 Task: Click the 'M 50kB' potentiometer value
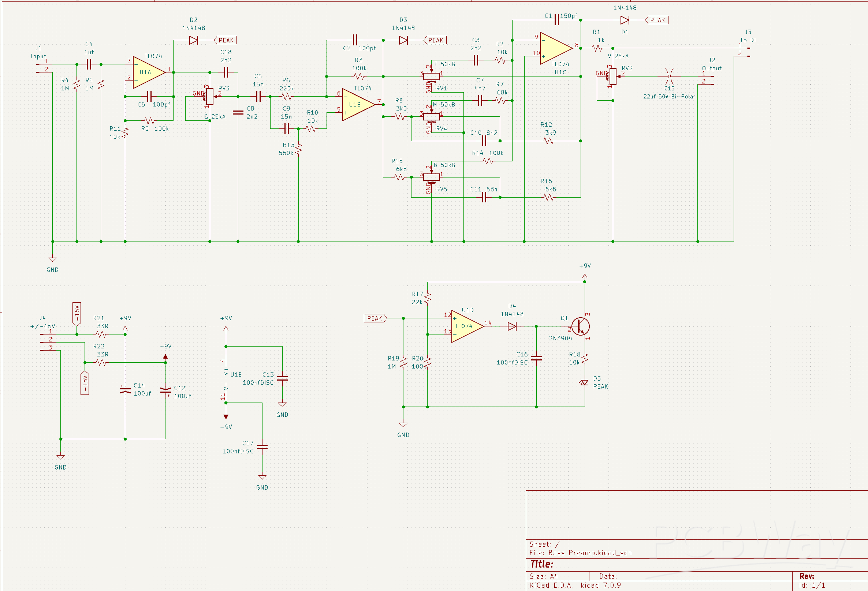pyautogui.click(x=444, y=105)
